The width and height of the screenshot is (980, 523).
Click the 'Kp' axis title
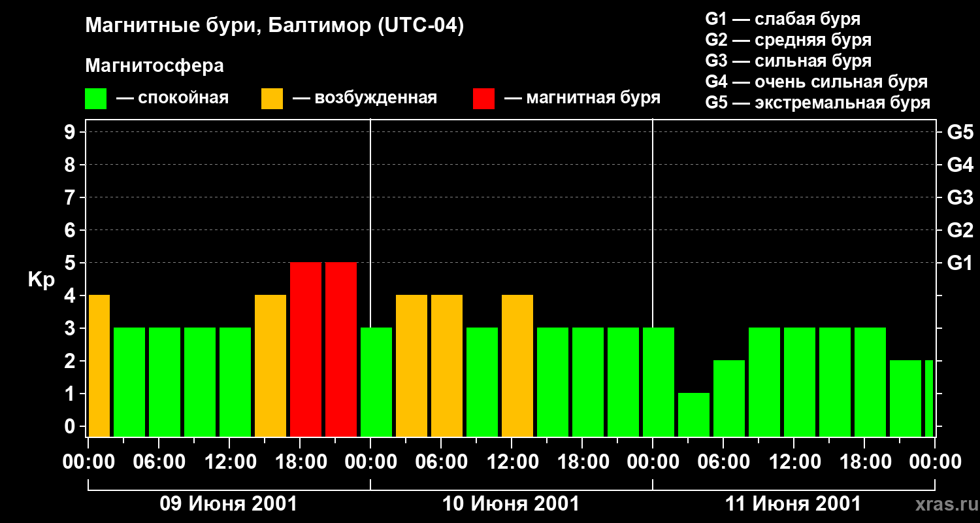pyautogui.click(x=41, y=279)
